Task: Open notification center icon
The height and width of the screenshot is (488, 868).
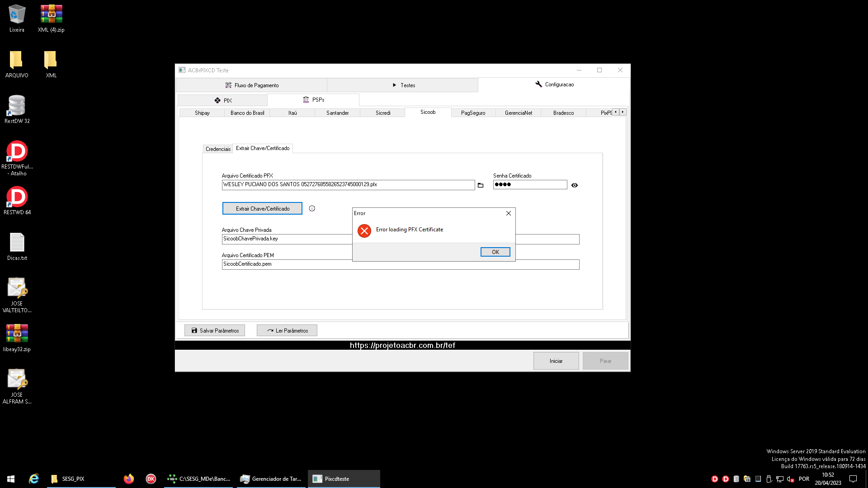Action: [x=853, y=479]
